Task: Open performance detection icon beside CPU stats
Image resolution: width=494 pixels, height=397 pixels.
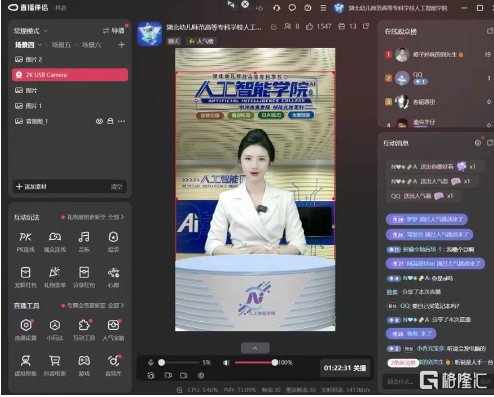Action: click(x=179, y=390)
